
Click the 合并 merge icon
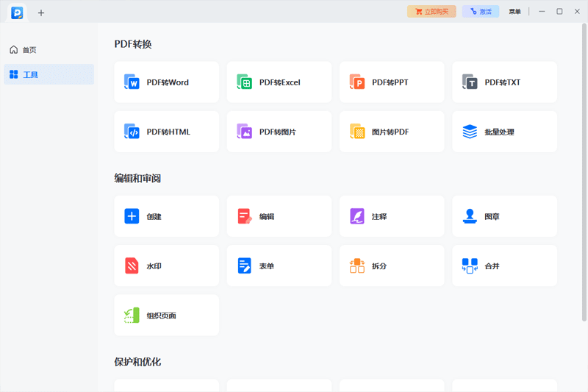tap(470, 266)
